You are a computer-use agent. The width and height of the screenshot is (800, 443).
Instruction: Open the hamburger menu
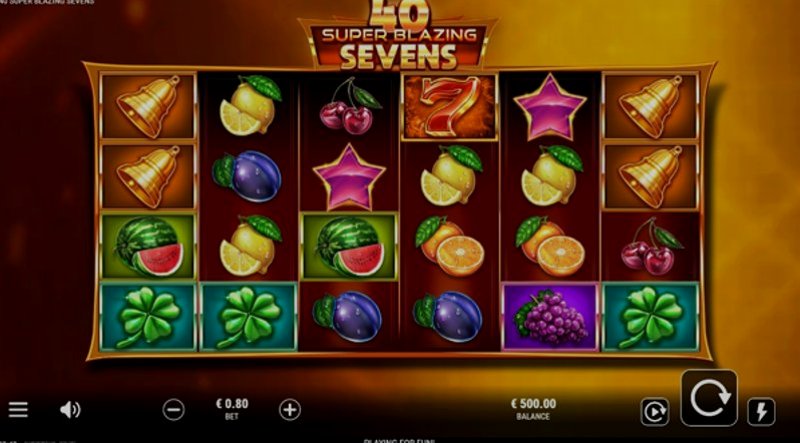pos(18,409)
